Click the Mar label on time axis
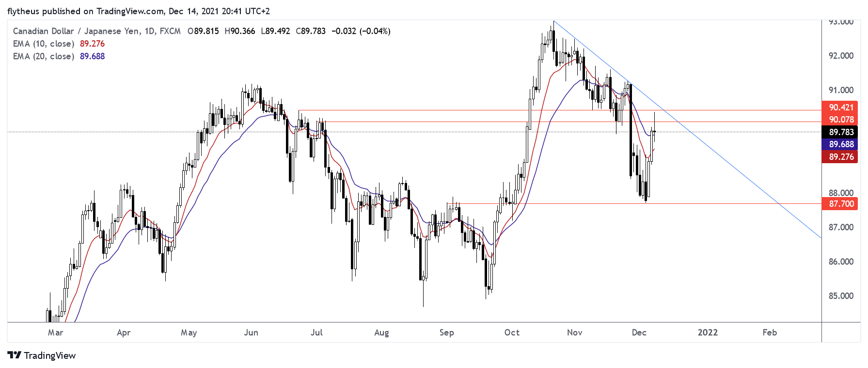Screen dimensions: 868x368 pos(56,333)
